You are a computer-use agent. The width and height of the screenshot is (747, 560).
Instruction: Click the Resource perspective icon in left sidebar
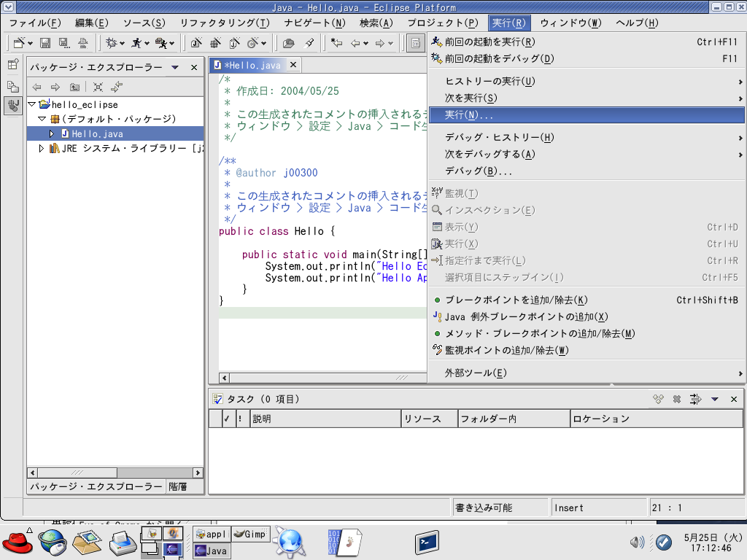(x=13, y=86)
